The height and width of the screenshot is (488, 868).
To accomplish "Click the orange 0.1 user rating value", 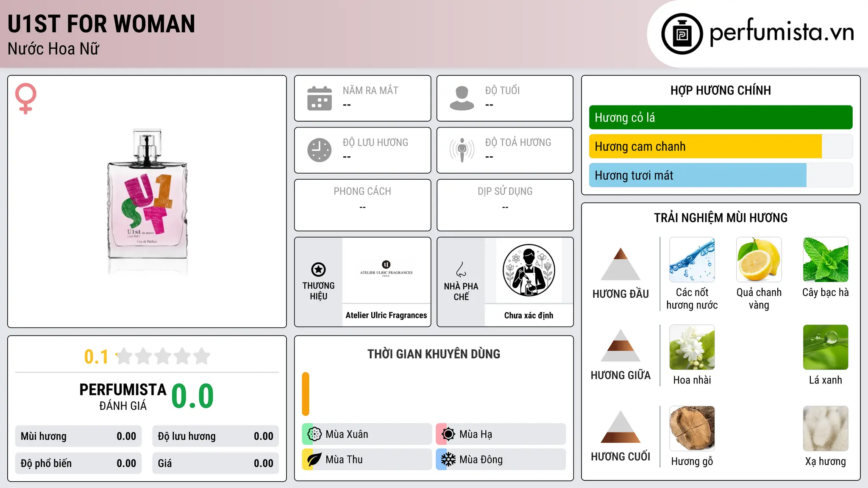I will 96,357.
